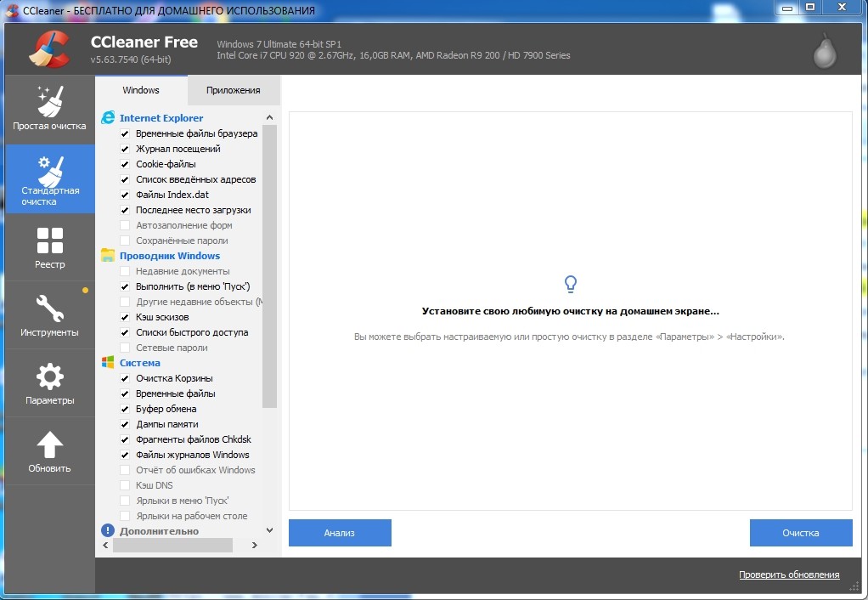Toggle Буфер обмена checkbox
The height and width of the screenshot is (600, 868).
click(x=125, y=409)
